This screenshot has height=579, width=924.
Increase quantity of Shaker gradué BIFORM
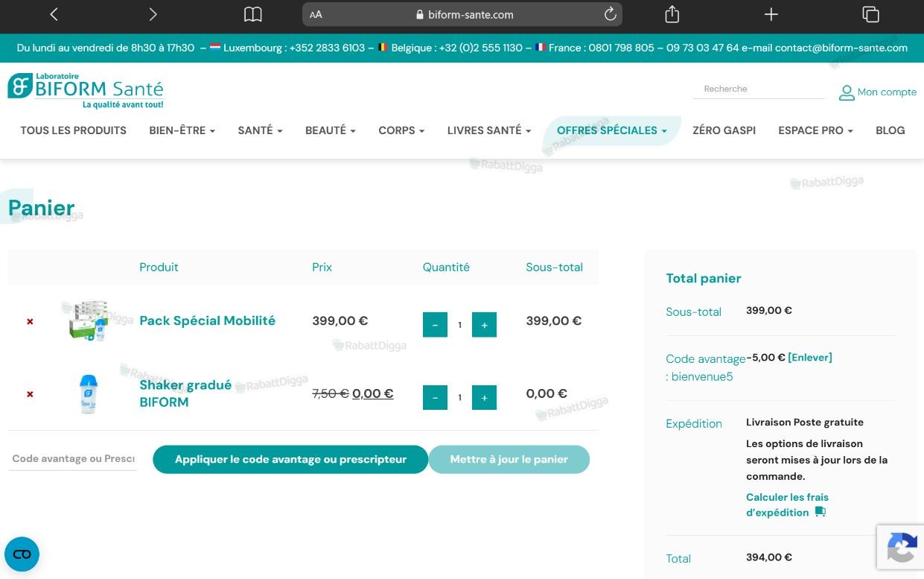[484, 398]
